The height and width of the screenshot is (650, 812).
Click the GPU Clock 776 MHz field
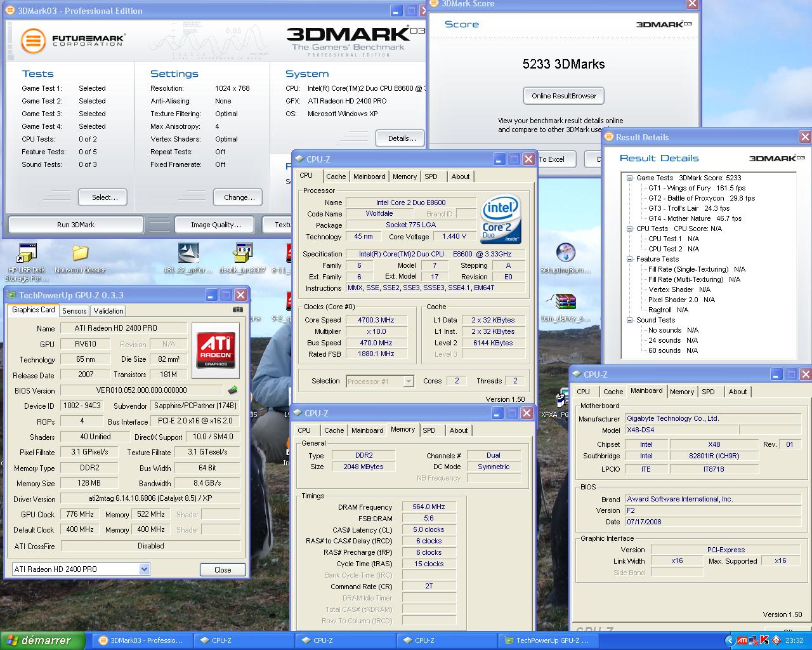[x=79, y=514]
